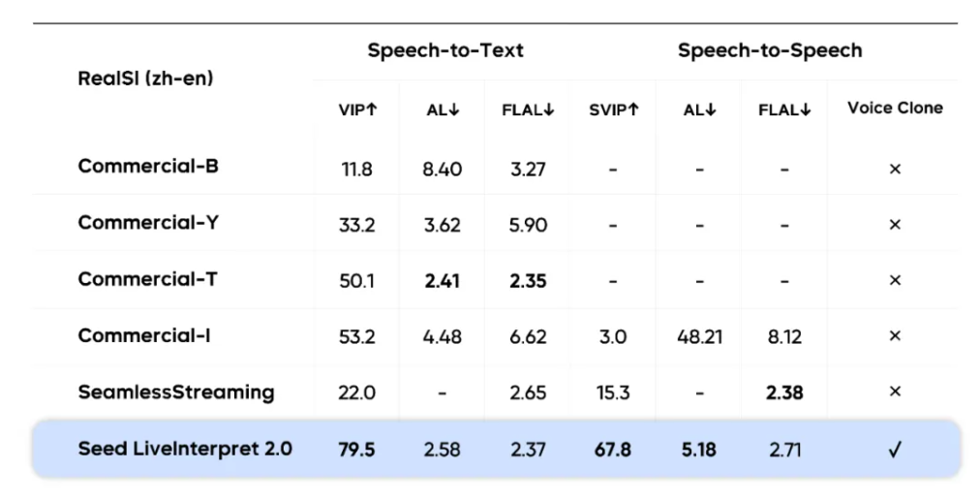980x500 pixels.
Task: Select the 48.21 AL value for Commercial-I
Action: (x=699, y=337)
